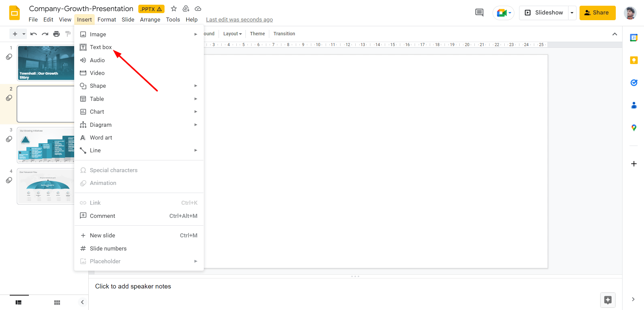644x310 pixels.
Task: Open the Layout dropdown
Action: tap(232, 34)
